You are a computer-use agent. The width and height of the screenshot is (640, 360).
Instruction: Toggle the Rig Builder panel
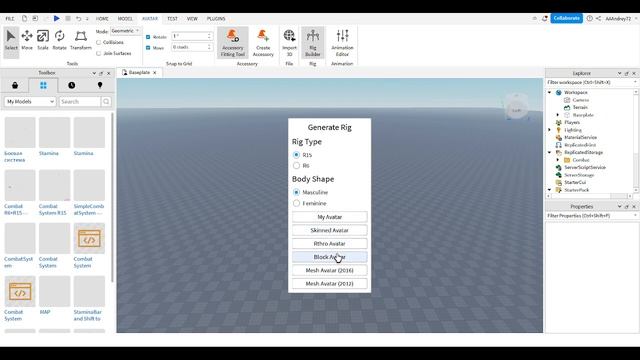point(313,42)
